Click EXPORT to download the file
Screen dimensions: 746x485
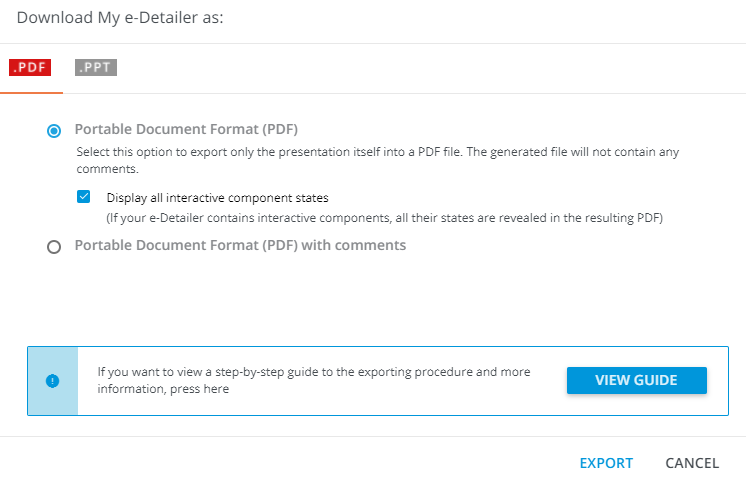point(606,463)
